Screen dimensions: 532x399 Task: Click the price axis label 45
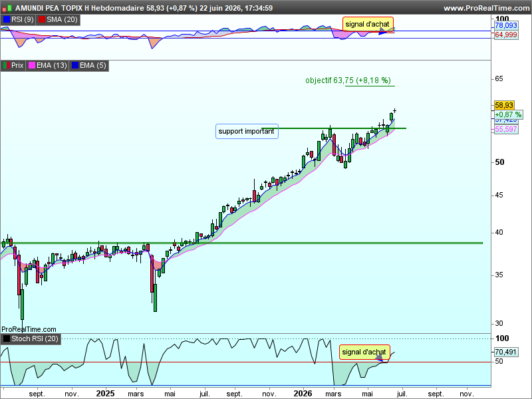[499, 196]
